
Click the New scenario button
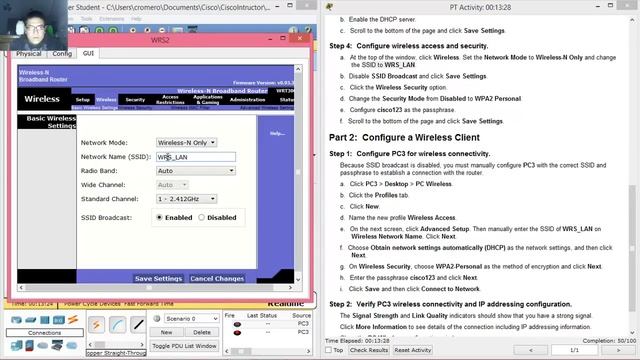pos(166,332)
